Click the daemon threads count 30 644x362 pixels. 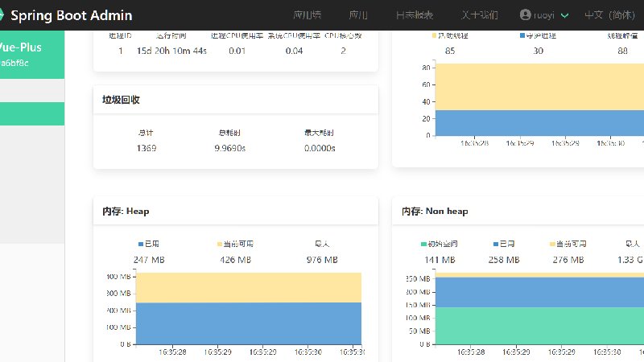pyautogui.click(x=538, y=51)
